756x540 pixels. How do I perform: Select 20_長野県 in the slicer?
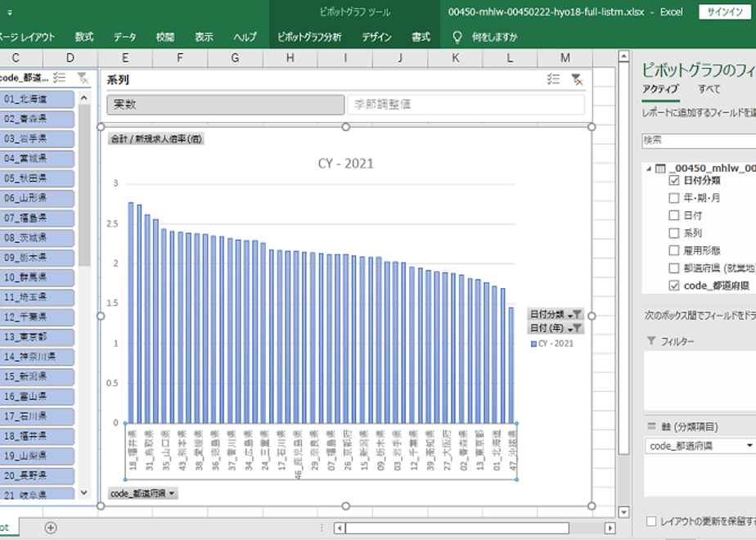[37, 475]
